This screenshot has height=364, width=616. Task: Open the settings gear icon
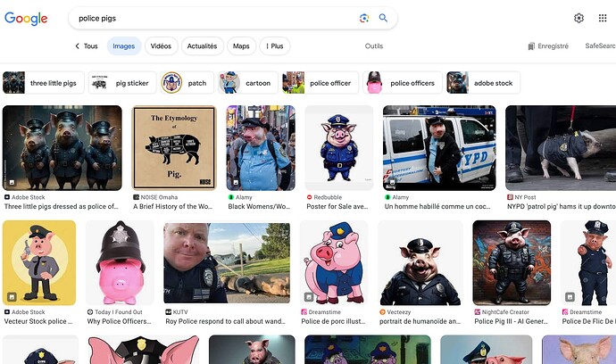pos(579,18)
